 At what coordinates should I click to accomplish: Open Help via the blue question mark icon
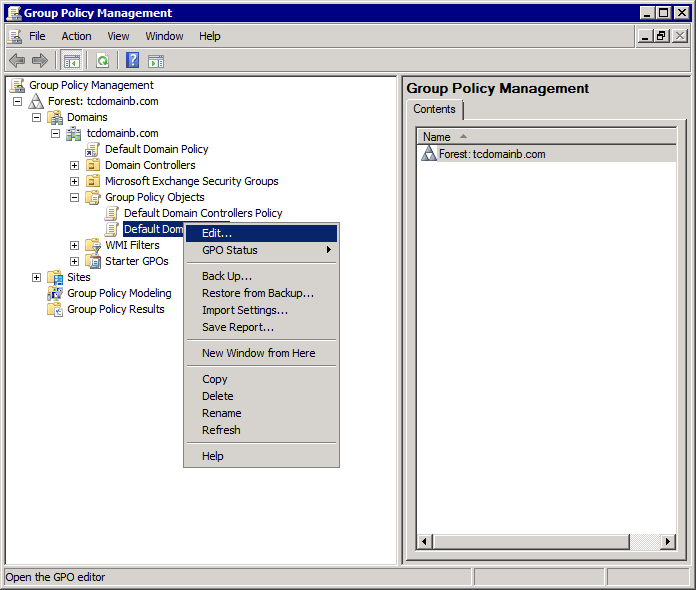click(x=132, y=60)
